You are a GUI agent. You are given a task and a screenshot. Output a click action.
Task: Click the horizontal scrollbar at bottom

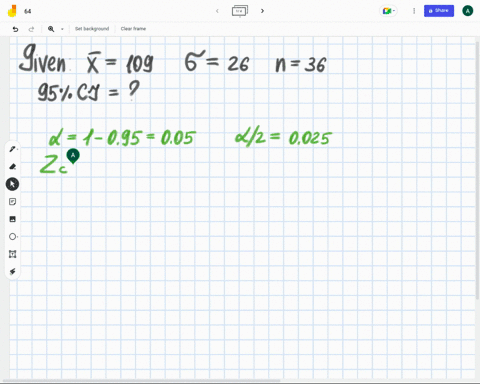[142, 380]
